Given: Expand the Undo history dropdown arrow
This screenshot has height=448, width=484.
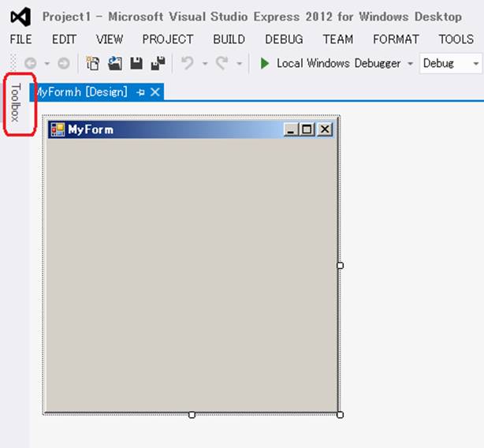Looking at the screenshot, I should coord(203,64).
